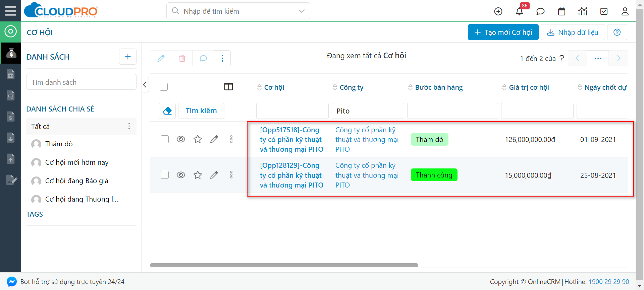This screenshot has height=290, width=644.
Task: Collapse the left list panel chevron
Action: 145,85
